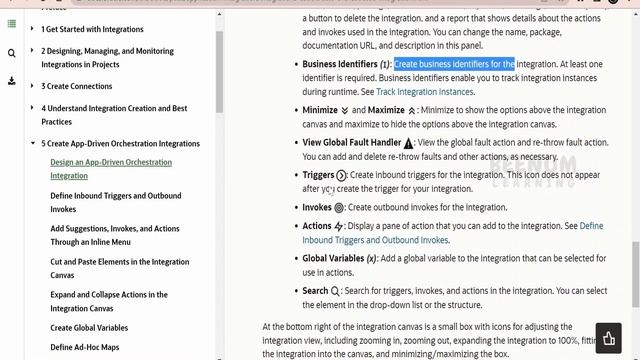
Task: Click the sidebar navigation scrollbar thumb
Action: [220, 72]
